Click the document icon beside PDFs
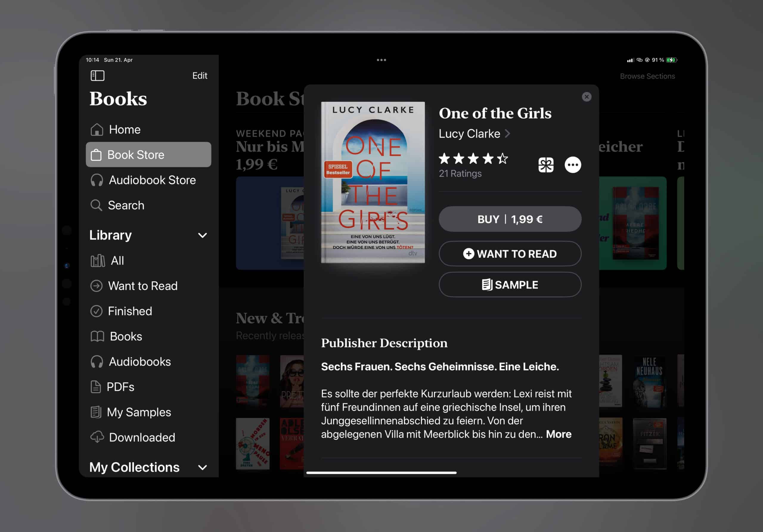The height and width of the screenshot is (532, 763). [x=96, y=387]
